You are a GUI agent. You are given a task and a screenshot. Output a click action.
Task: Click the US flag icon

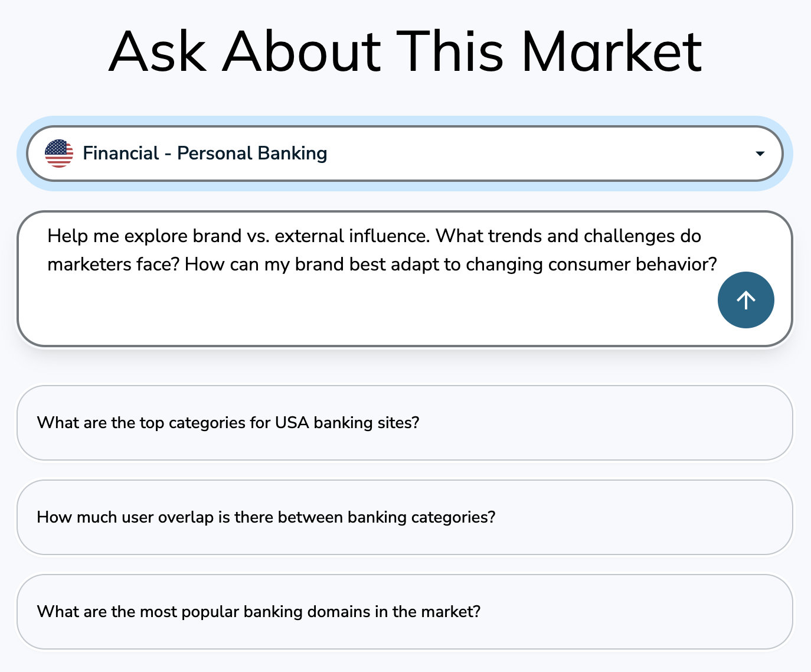pyautogui.click(x=59, y=154)
